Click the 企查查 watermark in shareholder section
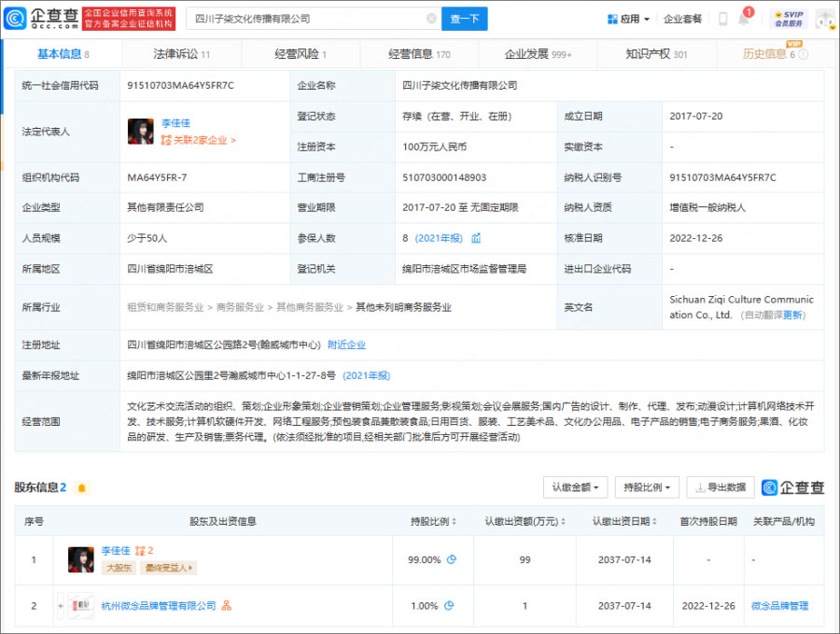 click(x=793, y=487)
